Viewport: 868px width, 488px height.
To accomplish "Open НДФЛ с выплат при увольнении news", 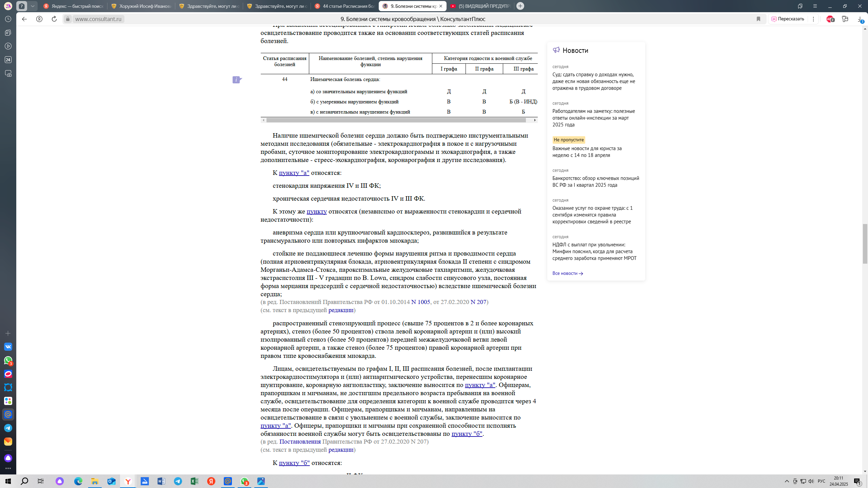I will tap(594, 251).
